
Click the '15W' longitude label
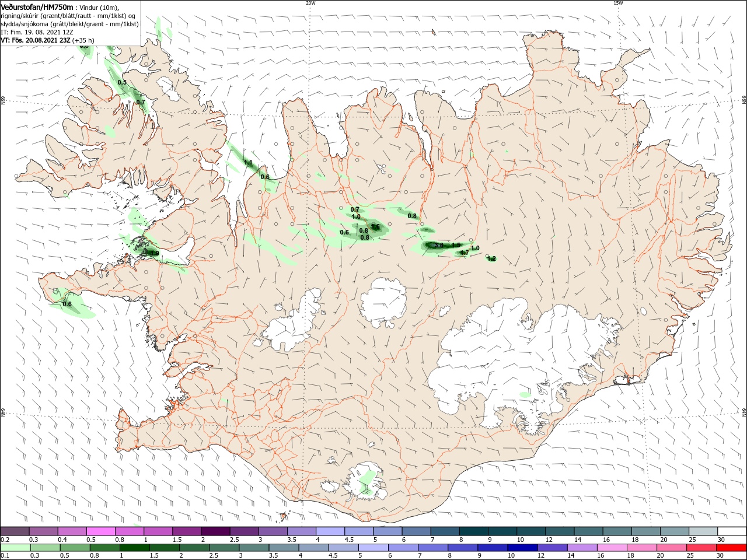pyautogui.click(x=618, y=3)
